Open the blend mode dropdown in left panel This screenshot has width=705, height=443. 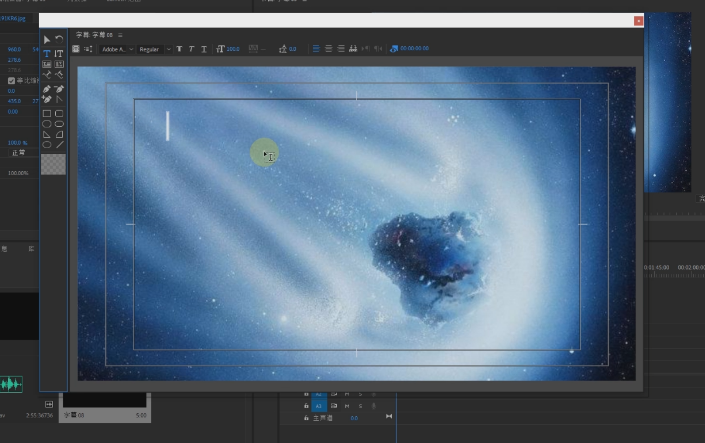(22, 153)
